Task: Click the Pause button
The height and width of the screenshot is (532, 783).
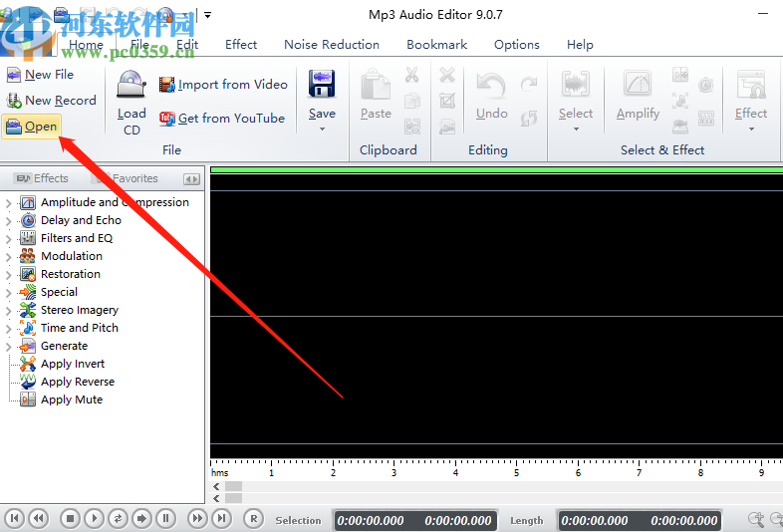Action: 165,518
